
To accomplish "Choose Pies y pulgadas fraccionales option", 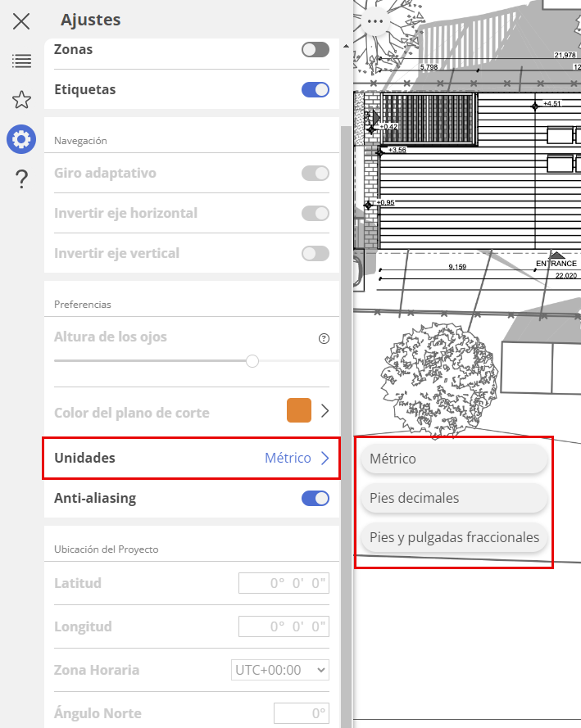I will coord(454,538).
